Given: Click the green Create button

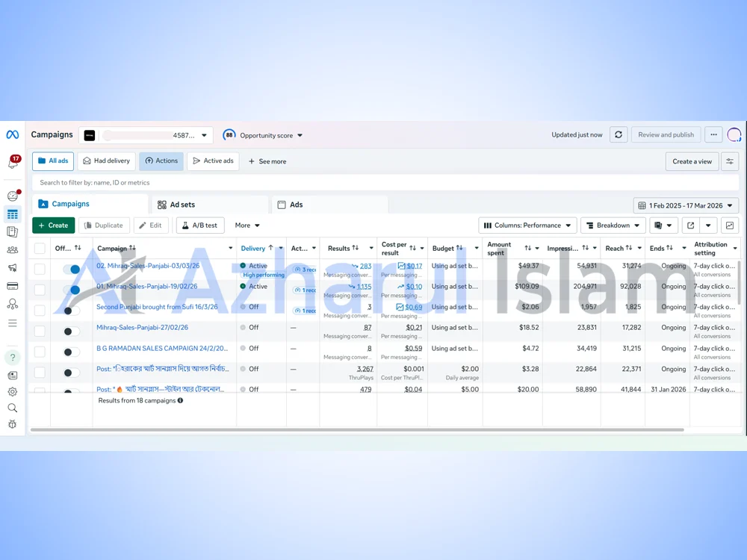Looking at the screenshot, I should (x=53, y=225).
